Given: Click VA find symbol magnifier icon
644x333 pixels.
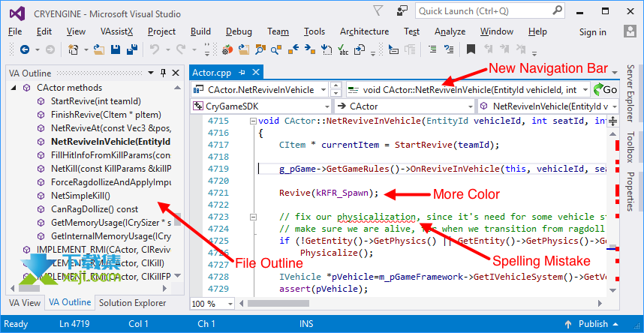Looking at the screenshot, I should point(277,49).
